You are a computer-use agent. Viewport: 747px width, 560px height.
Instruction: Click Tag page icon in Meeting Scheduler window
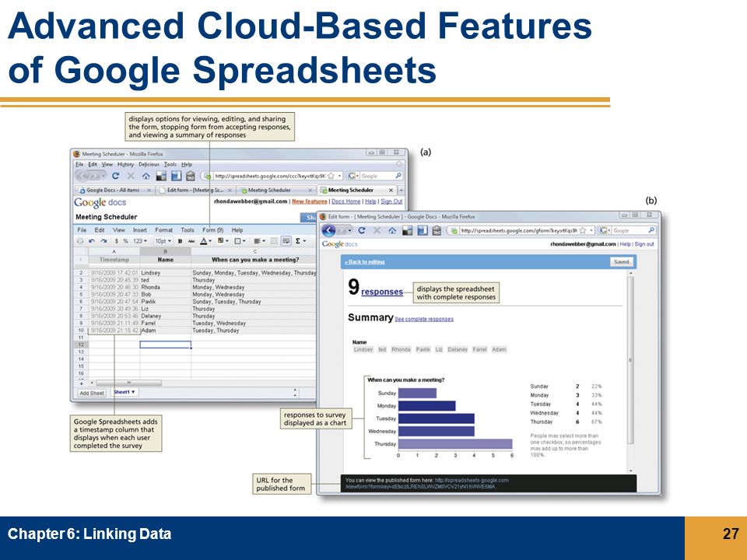[191, 176]
